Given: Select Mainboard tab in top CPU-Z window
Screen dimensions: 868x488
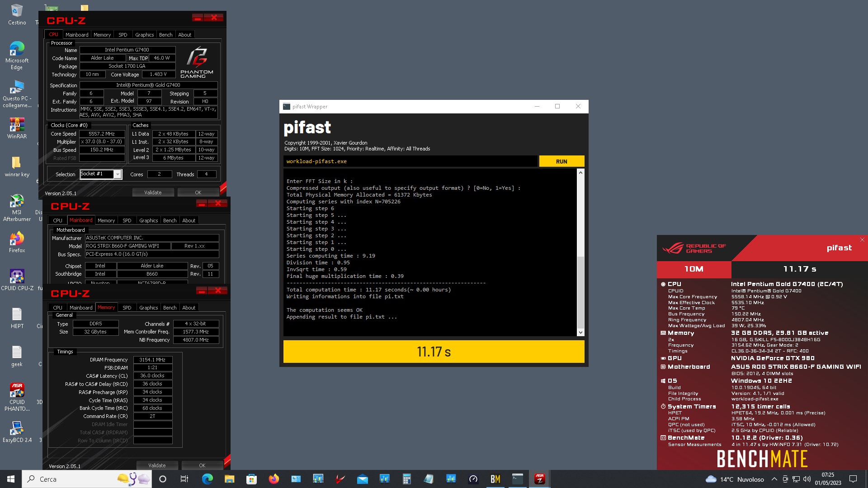Looking at the screenshot, I should [77, 35].
